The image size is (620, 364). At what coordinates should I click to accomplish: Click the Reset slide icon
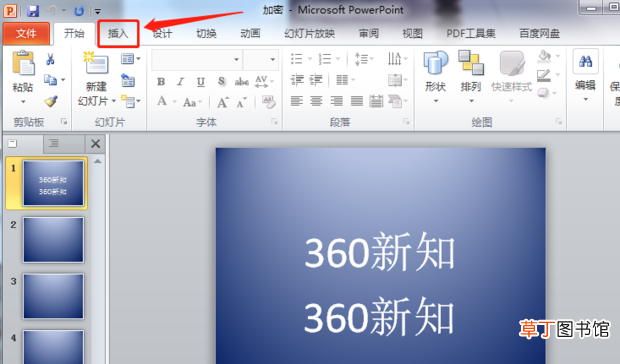[128, 80]
